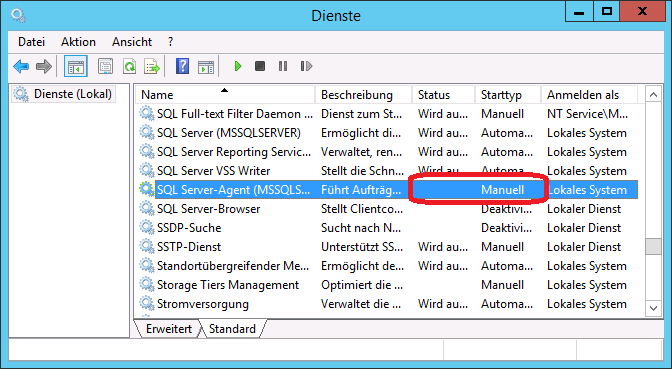The width and height of the screenshot is (672, 369).
Task: Click 'NT Service\M...' logon cell
Action: coord(587,114)
